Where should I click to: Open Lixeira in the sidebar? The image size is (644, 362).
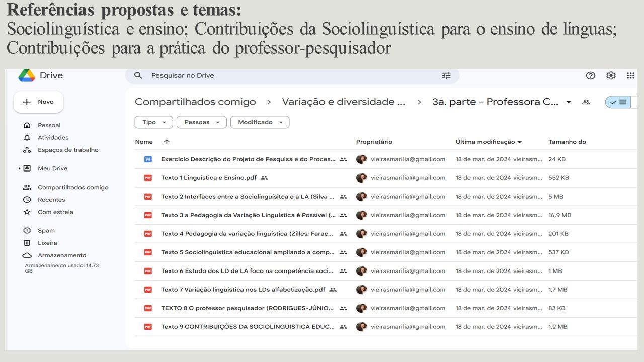47,243
